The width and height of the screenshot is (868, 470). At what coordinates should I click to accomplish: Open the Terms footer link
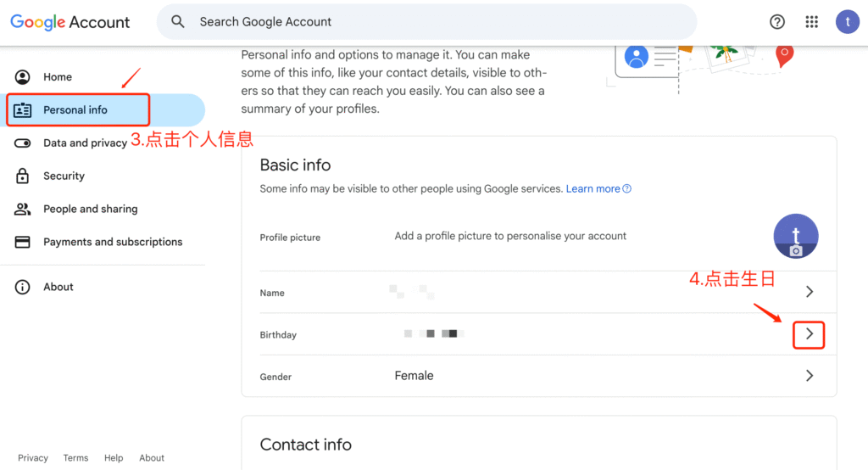pos(75,458)
